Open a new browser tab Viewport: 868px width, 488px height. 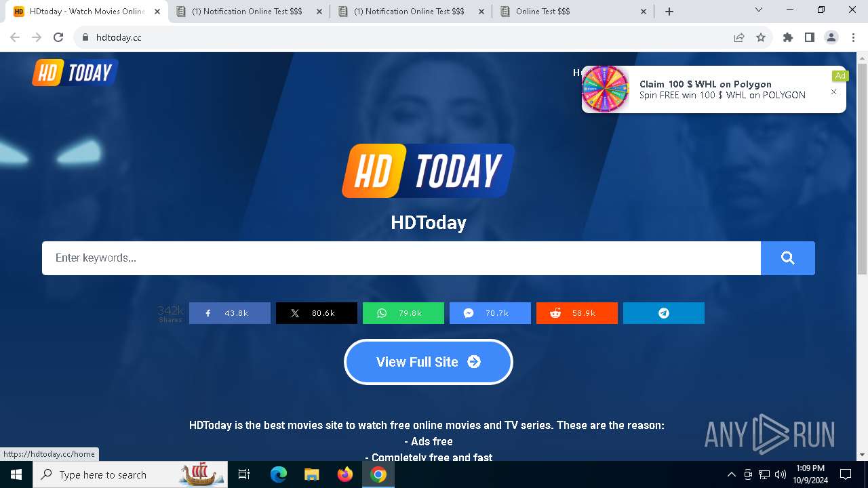click(x=669, y=12)
